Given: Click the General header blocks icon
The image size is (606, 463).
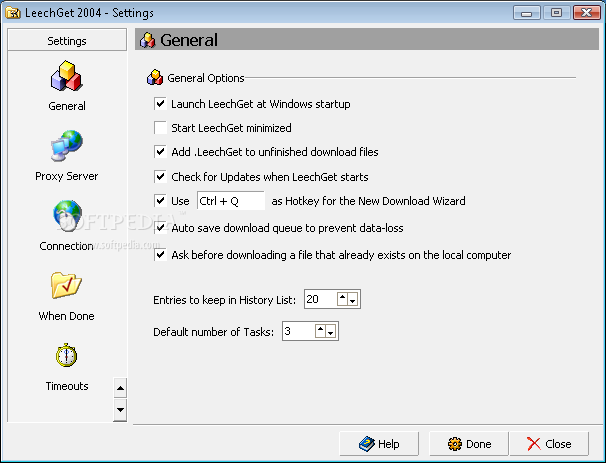Looking at the screenshot, I should coord(148,40).
